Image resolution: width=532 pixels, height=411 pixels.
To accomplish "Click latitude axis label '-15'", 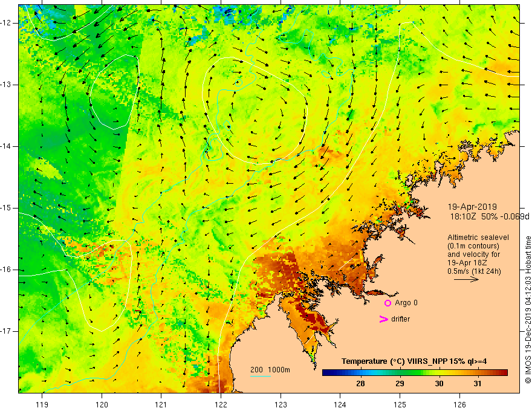I will [7, 208].
